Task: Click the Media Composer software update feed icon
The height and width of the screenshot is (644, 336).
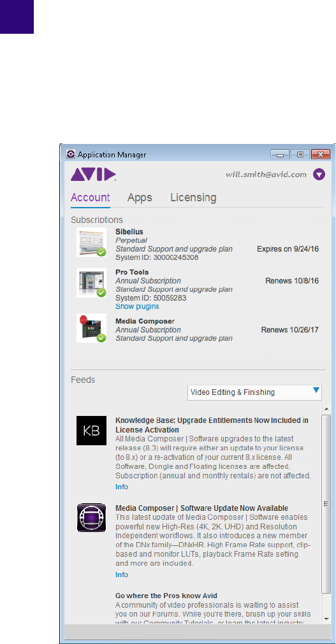Action: click(91, 518)
